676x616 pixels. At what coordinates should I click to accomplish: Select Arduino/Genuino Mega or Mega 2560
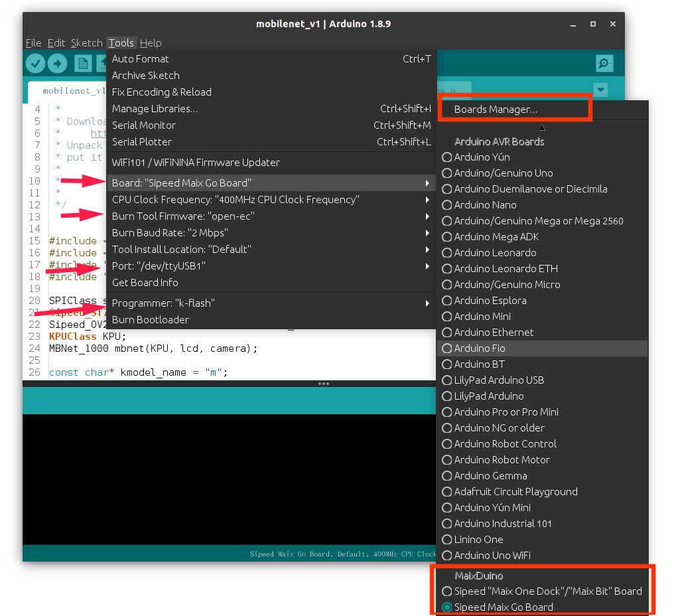543,221
